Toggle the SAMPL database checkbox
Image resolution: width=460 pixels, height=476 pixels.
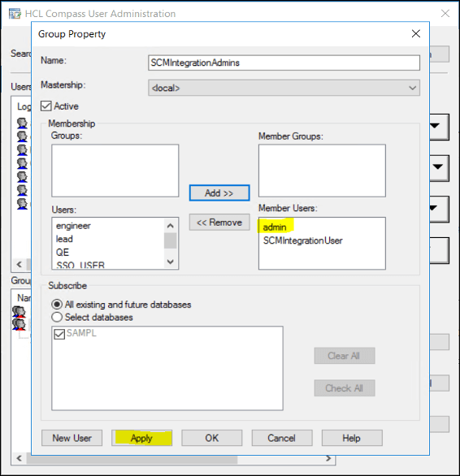pyautogui.click(x=59, y=334)
